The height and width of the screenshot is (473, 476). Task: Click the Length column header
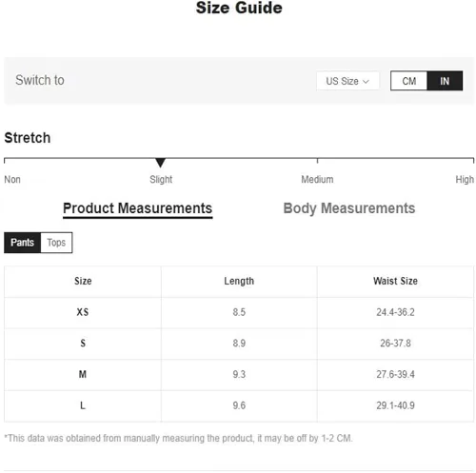click(x=239, y=281)
